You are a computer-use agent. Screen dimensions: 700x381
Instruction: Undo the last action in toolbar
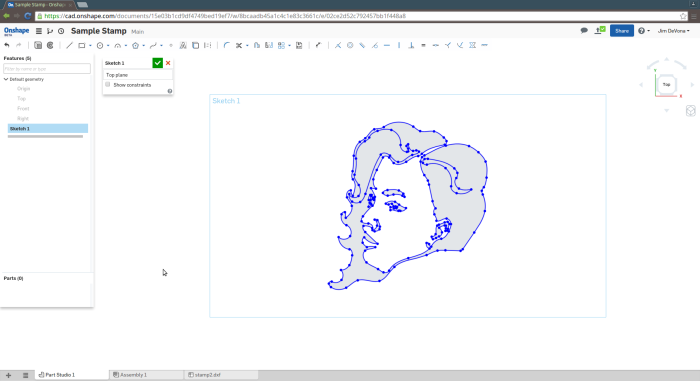[7, 45]
